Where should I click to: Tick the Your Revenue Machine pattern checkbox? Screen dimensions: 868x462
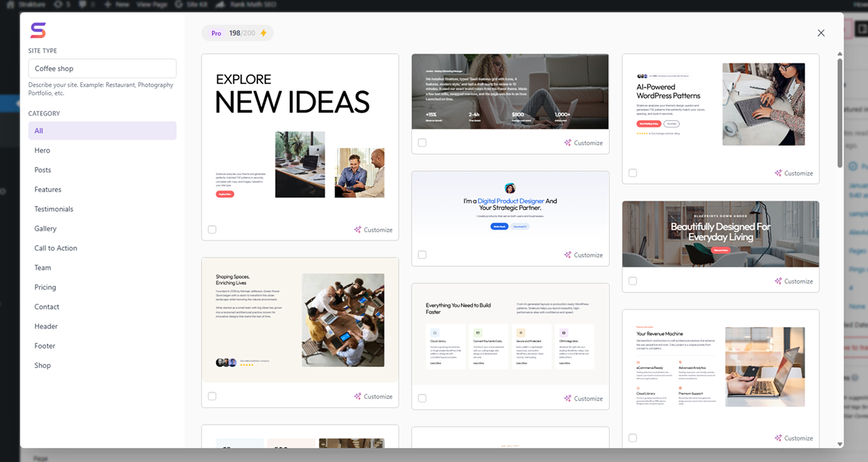[632, 438]
